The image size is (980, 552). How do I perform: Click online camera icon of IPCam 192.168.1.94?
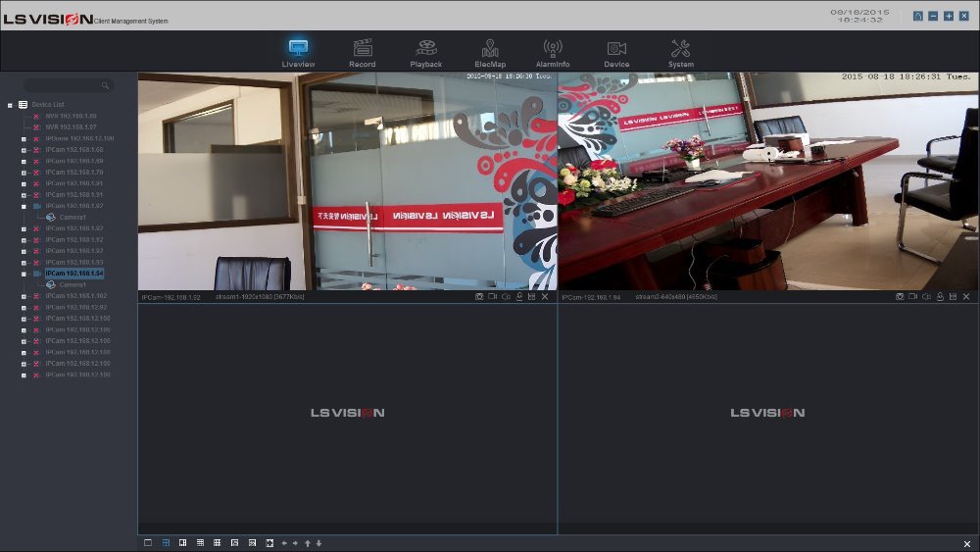tap(37, 274)
